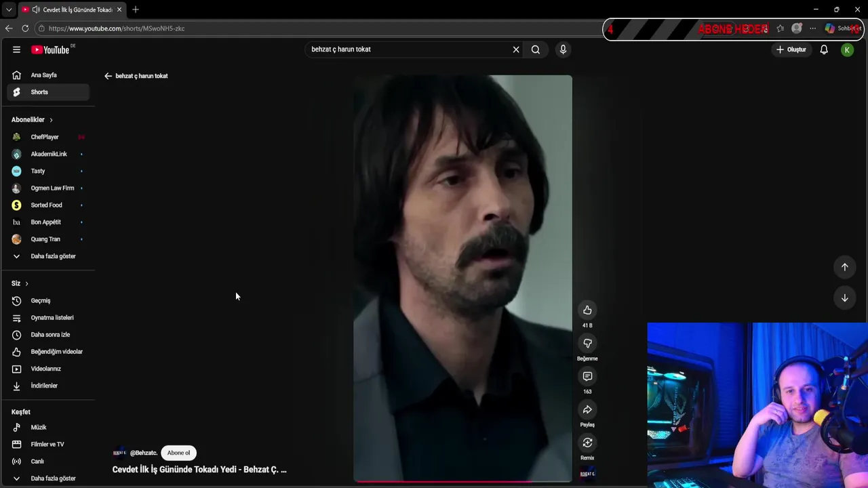Open Ana Sayfa in the sidebar

coord(47,75)
